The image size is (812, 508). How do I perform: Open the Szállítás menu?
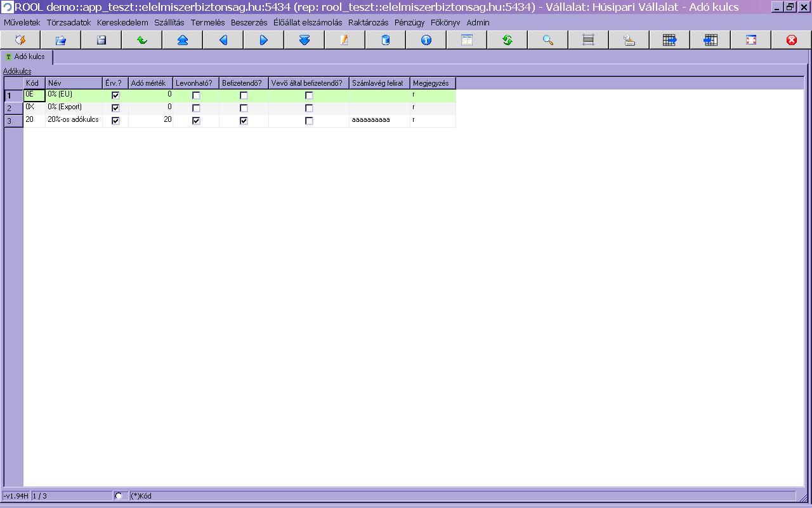click(169, 22)
